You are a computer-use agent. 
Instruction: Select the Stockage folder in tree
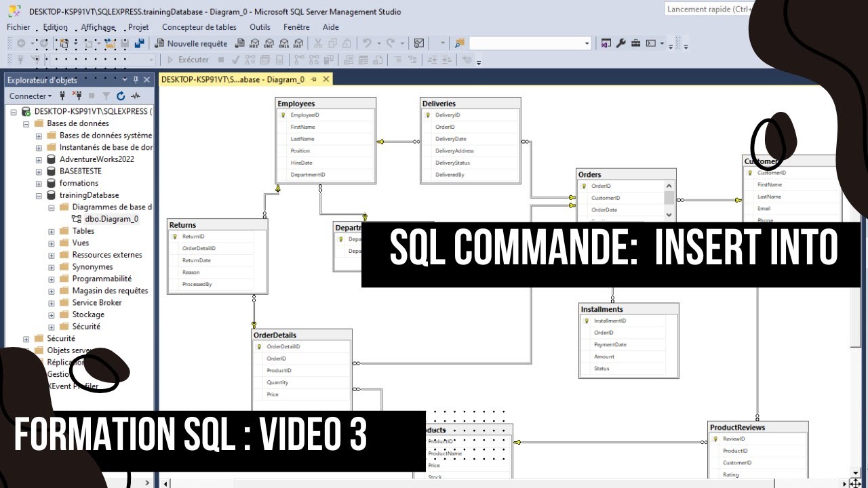[88, 314]
